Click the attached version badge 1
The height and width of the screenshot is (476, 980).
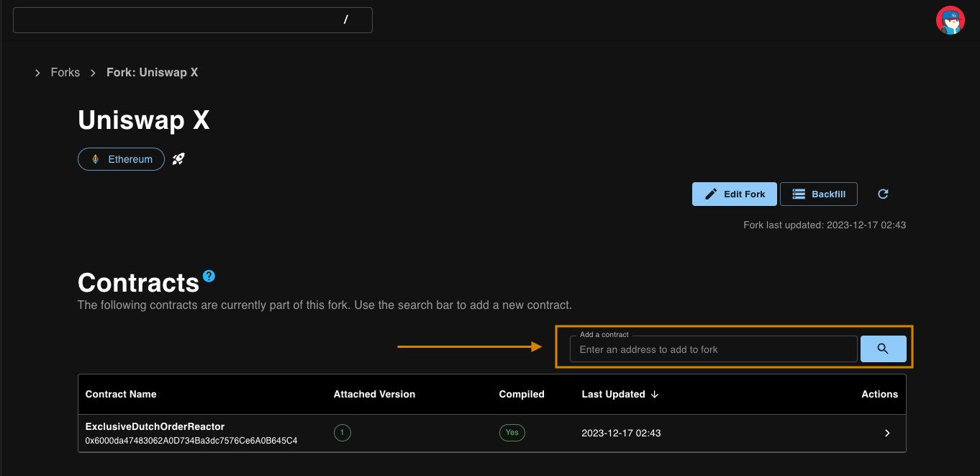pos(342,433)
